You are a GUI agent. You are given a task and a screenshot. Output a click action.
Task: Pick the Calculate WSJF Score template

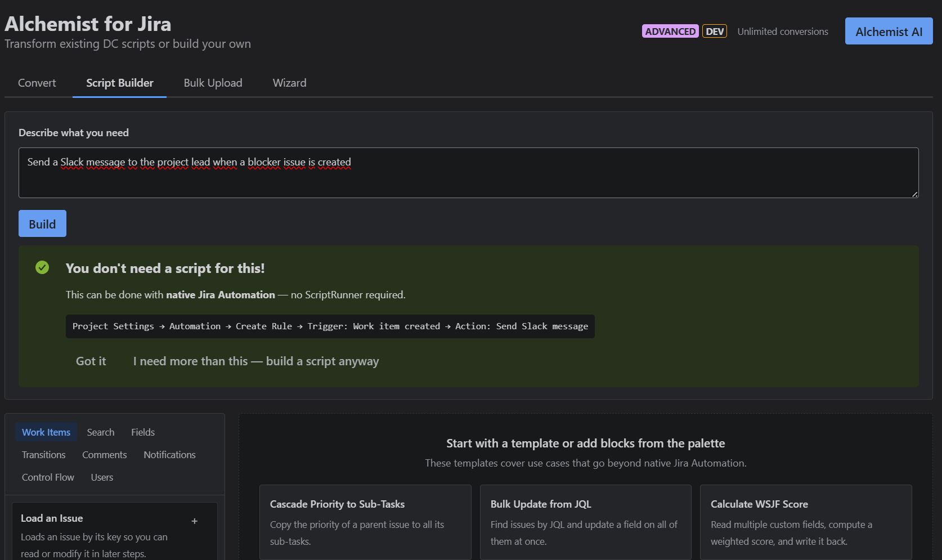806,522
